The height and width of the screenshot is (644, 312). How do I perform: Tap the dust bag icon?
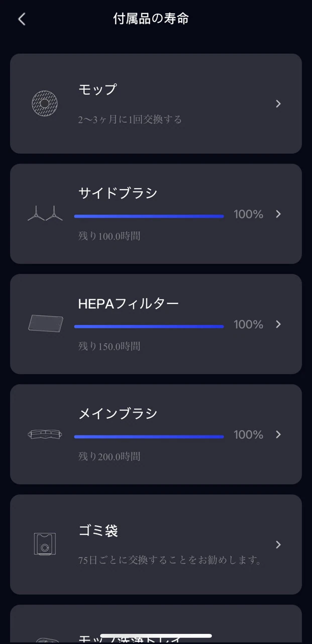45,544
